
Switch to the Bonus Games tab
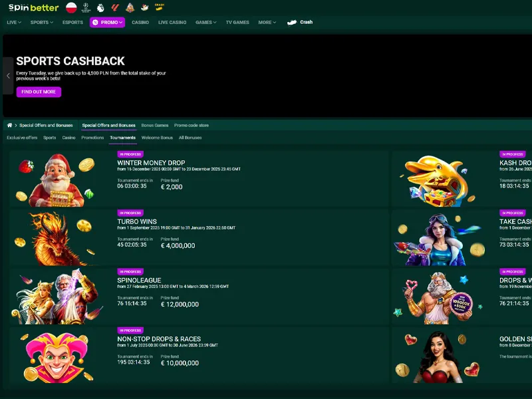click(155, 125)
